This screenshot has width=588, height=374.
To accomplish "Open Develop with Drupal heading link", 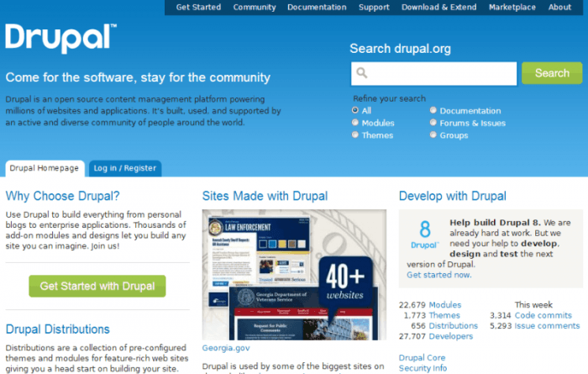I will (453, 196).
